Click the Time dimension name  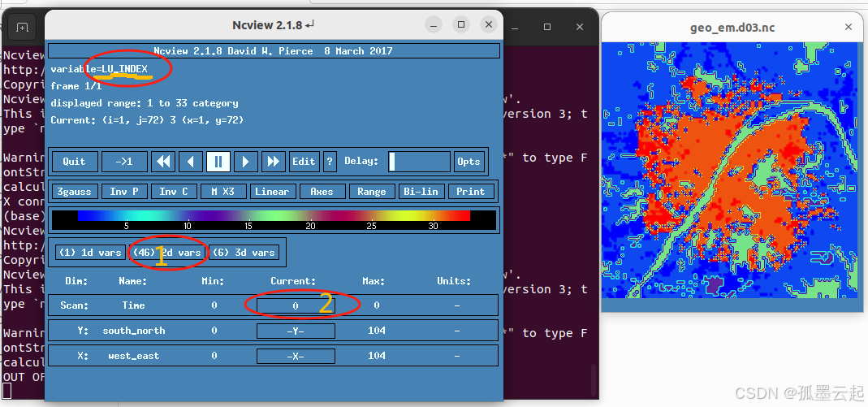(133, 305)
